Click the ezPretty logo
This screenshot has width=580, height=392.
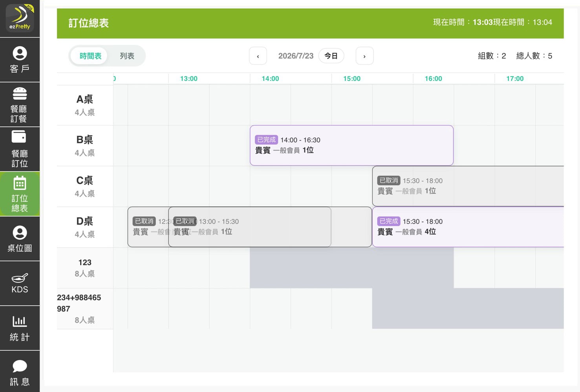point(20,18)
